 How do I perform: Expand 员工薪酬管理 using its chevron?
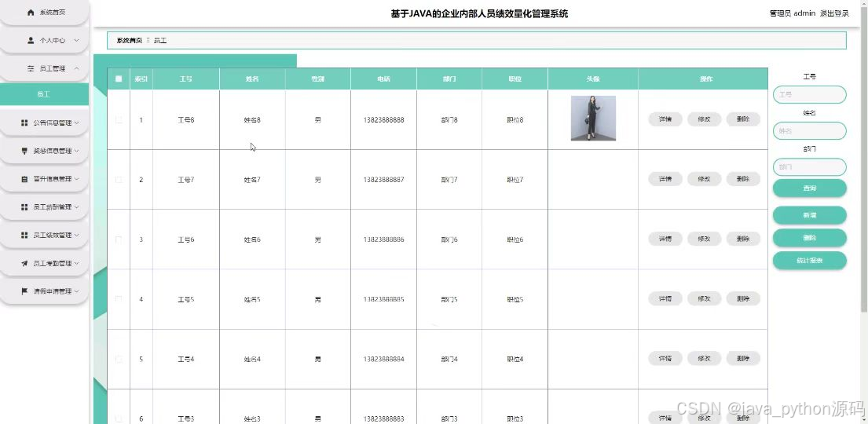click(76, 207)
